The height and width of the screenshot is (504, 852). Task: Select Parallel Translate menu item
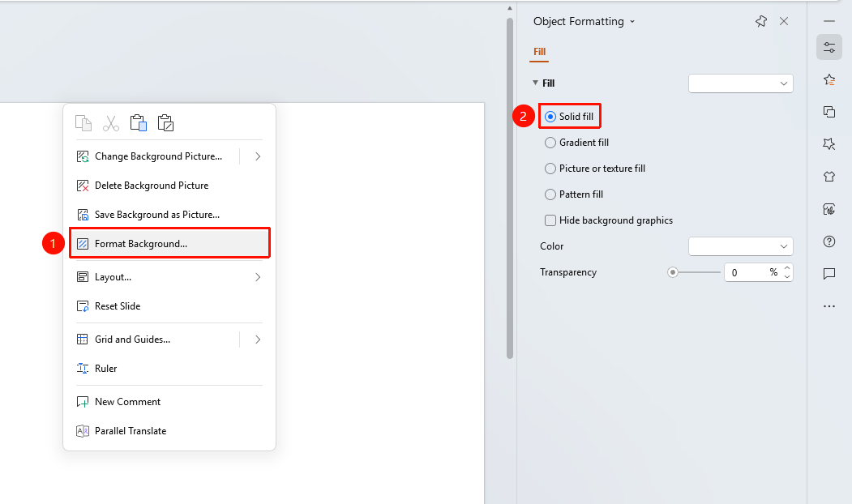(x=169, y=431)
